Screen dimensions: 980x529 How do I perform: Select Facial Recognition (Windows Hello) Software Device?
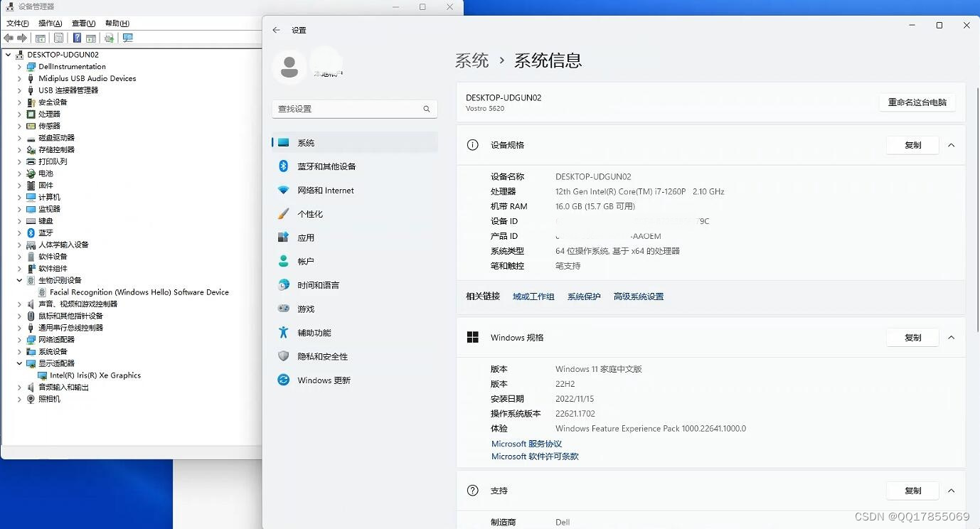(139, 292)
